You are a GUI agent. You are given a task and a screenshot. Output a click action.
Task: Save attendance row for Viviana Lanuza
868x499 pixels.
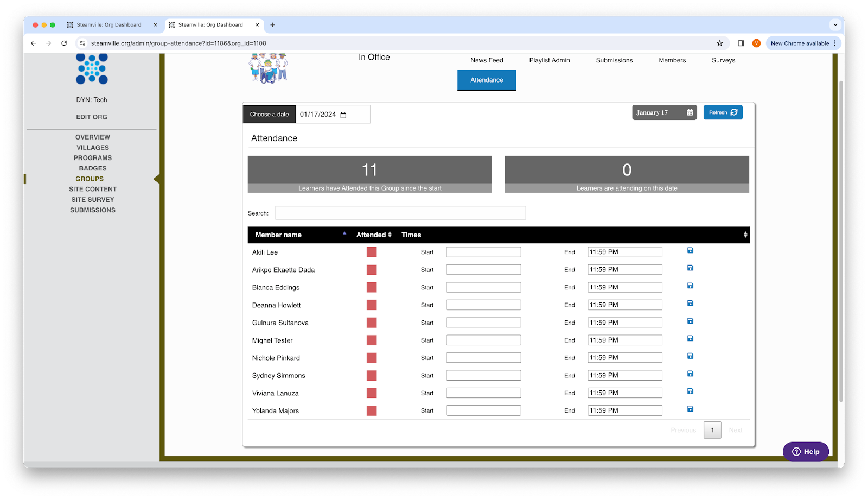(690, 391)
